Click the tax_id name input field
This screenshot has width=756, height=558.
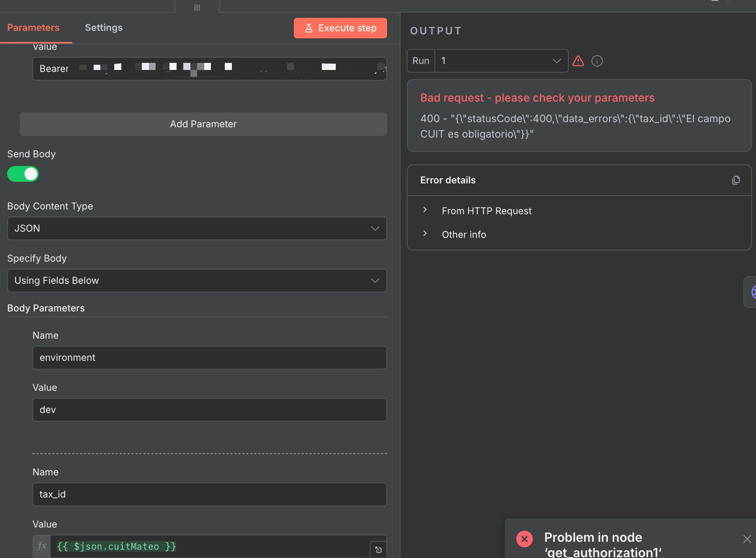(x=209, y=495)
